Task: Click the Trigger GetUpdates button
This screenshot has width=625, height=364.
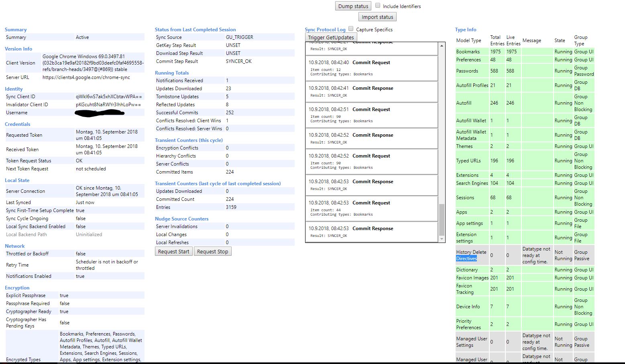Action: click(331, 37)
